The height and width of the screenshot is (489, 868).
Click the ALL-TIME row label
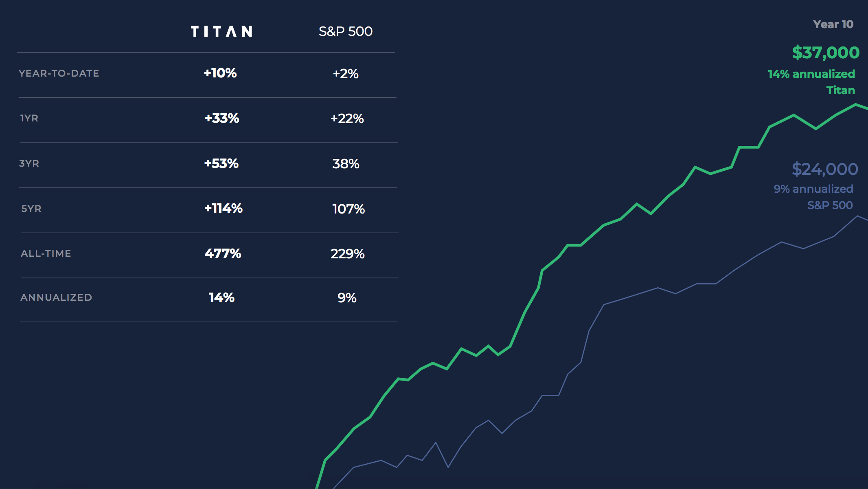[46, 253]
